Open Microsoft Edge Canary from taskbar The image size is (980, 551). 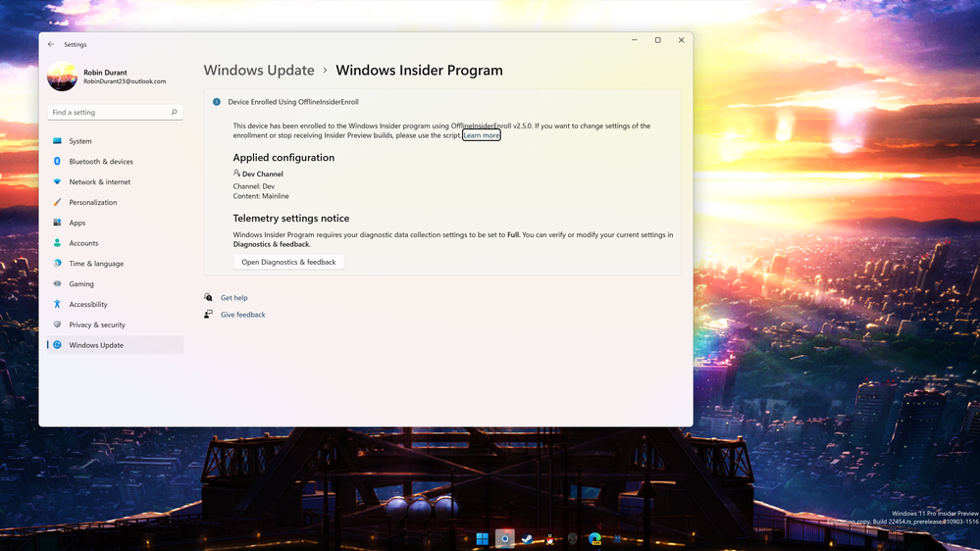click(594, 538)
